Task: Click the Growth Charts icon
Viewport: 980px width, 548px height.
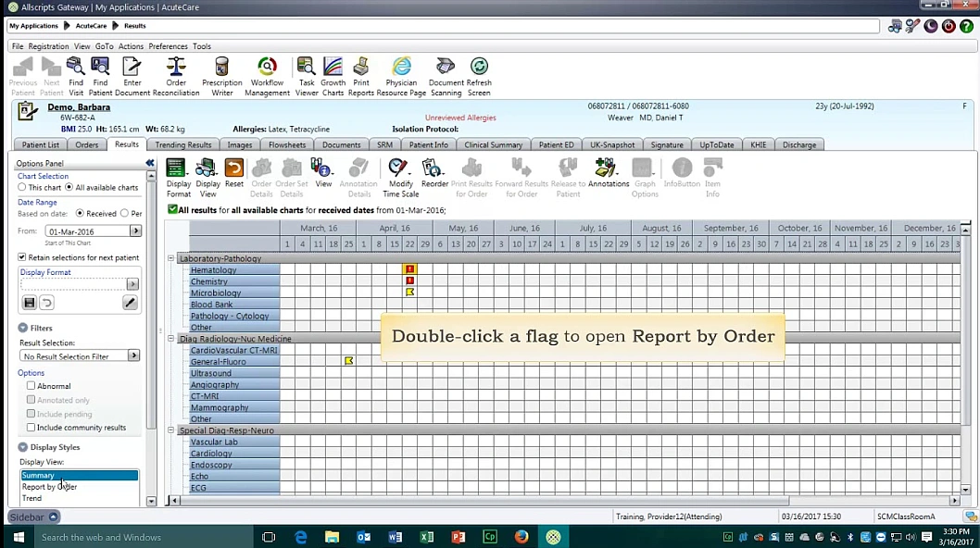Action: (333, 68)
